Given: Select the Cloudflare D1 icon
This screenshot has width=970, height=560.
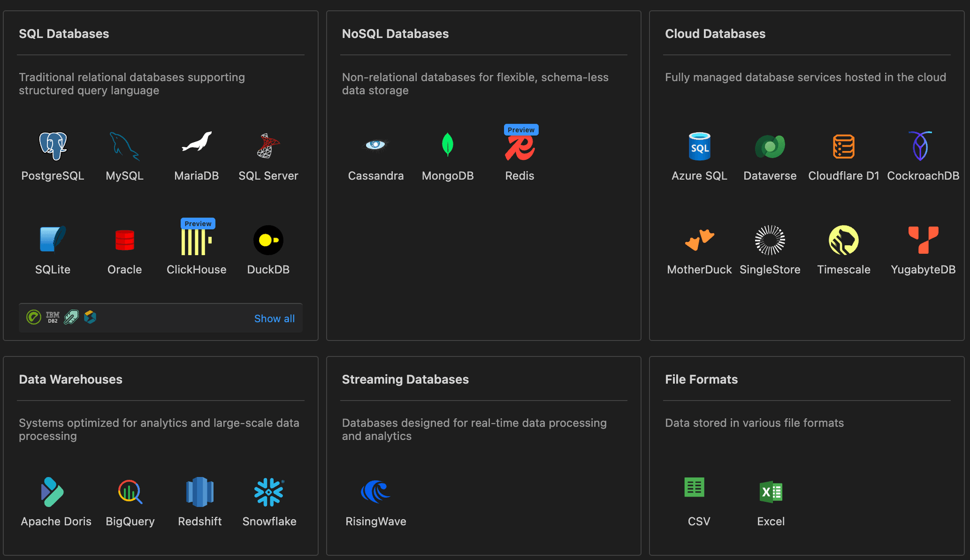Looking at the screenshot, I should 844,146.
